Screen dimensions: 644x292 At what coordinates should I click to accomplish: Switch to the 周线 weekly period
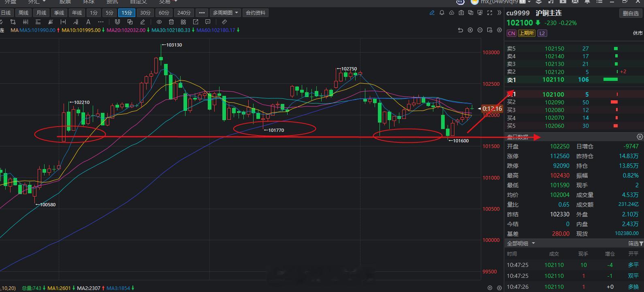(x=23, y=13)
